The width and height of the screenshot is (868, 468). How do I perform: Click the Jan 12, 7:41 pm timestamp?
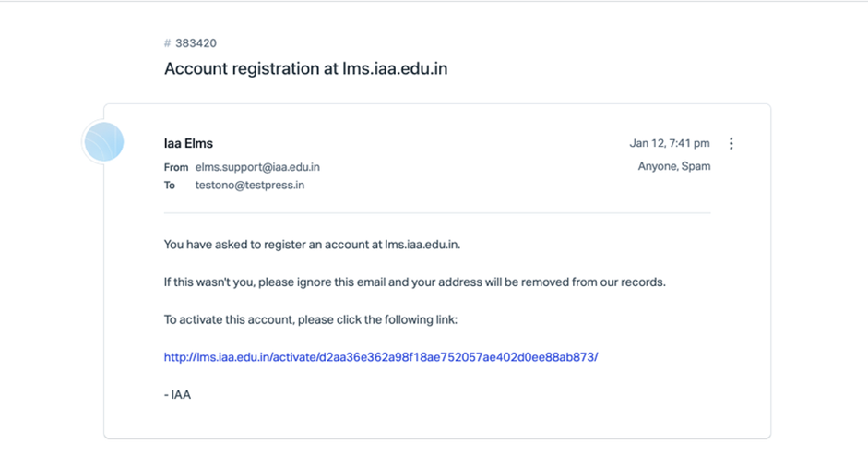click(x=670, y=143)
